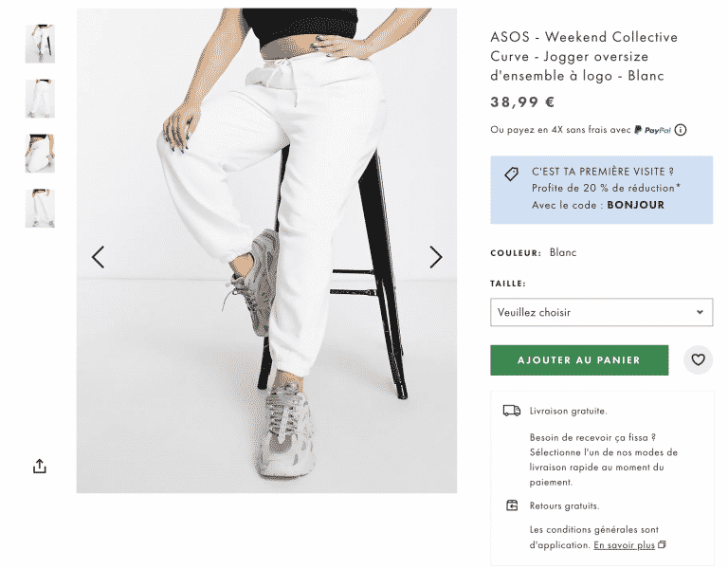Viewport: 728px width, 569px height.
Task: Select the first product thumbnail
Action: 40,44
